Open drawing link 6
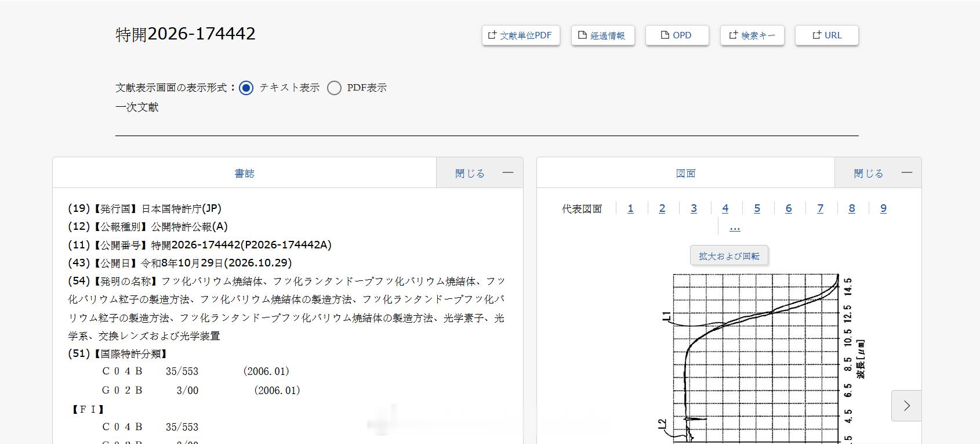This screenshot has height=444, width=980. 789,208
